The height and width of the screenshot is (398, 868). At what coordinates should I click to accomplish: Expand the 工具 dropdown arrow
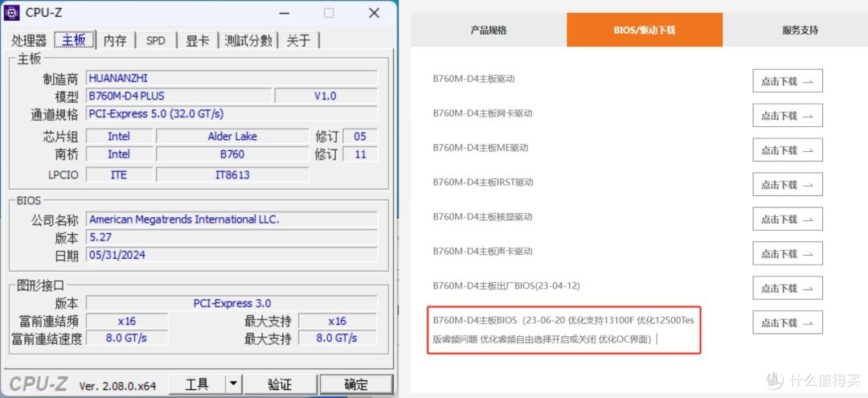click(234, 384)
